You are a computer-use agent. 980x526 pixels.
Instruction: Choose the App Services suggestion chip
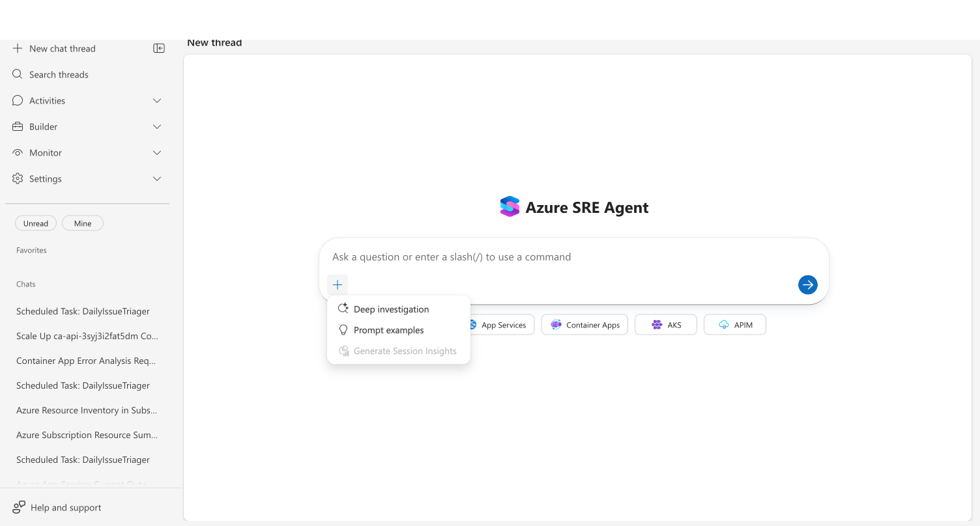(502, 325)
